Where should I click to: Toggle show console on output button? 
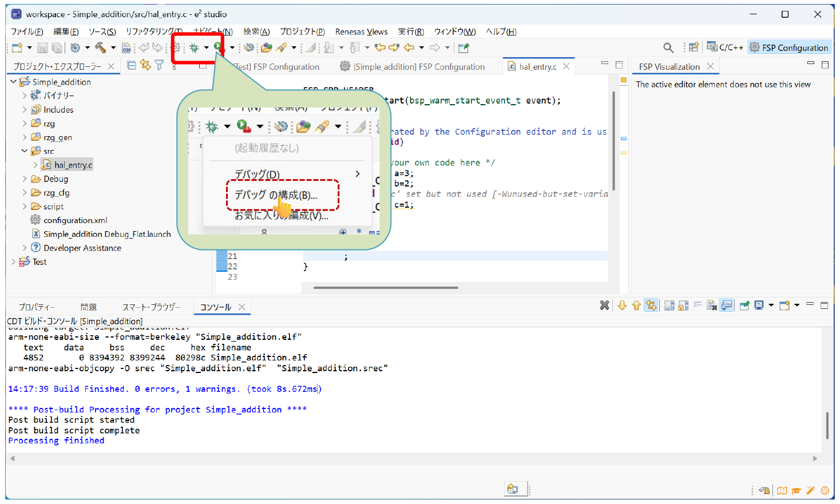(x=726, y=305)
